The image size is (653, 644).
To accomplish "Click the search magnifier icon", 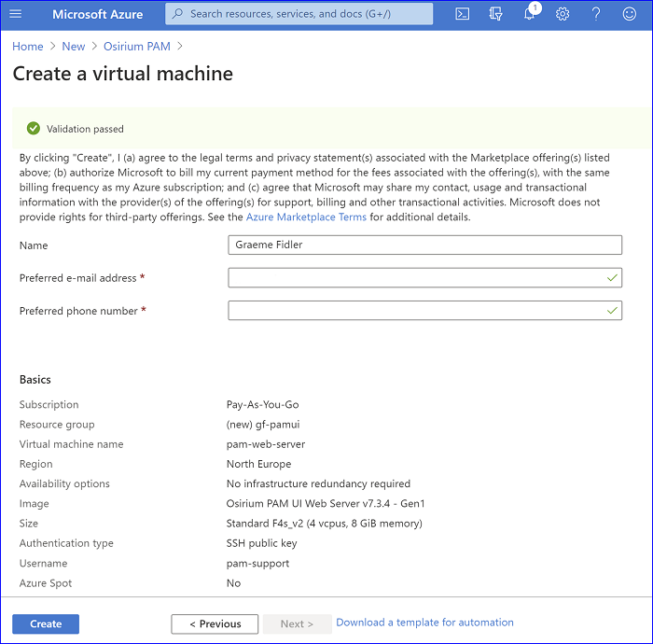I will [x=177, y=14].
